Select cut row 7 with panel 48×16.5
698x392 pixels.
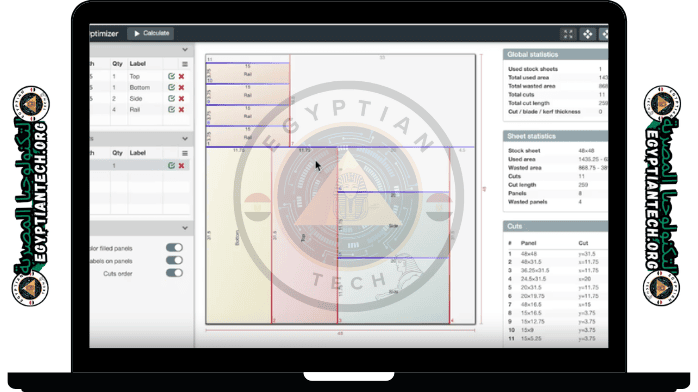tap(557, 305)
